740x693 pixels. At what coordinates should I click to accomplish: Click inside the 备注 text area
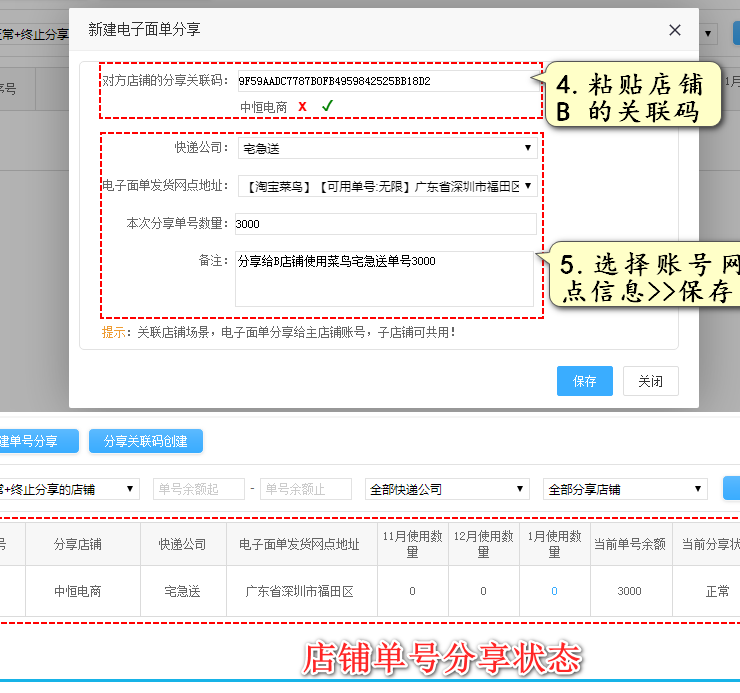click(x=385, y=279)
